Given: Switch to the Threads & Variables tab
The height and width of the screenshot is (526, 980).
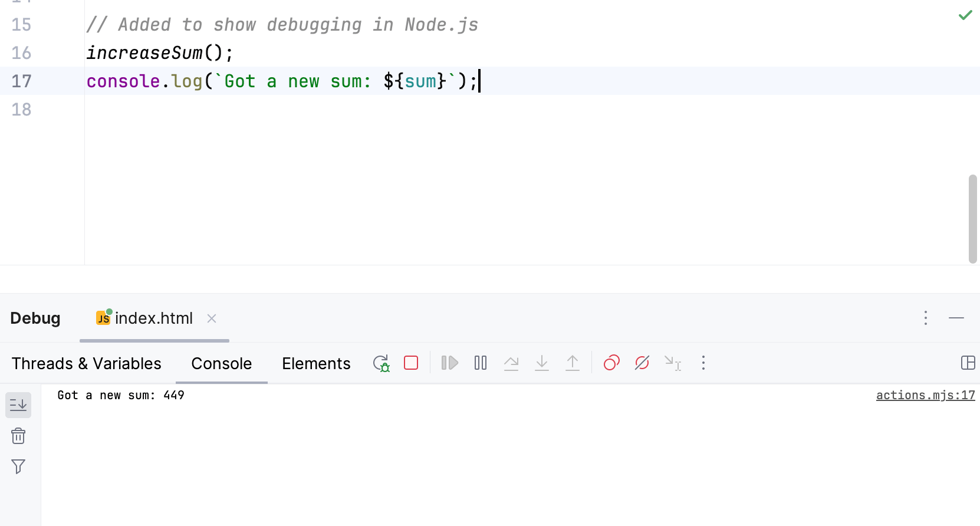Looking at the screenshot, I should 87,363.
